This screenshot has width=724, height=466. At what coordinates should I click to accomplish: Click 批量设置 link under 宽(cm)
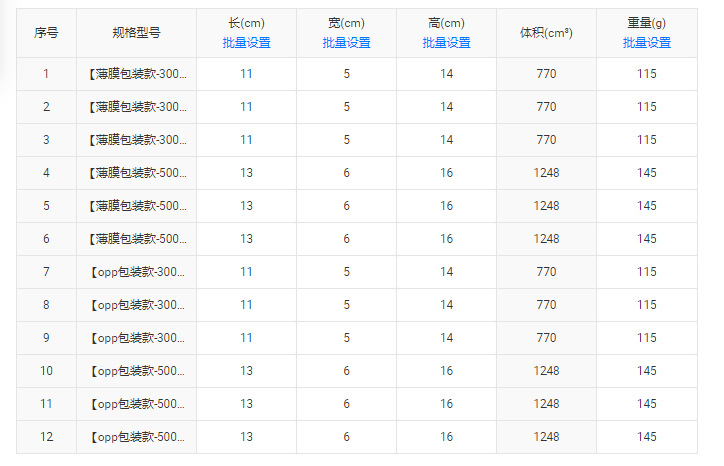pos(346,43)
